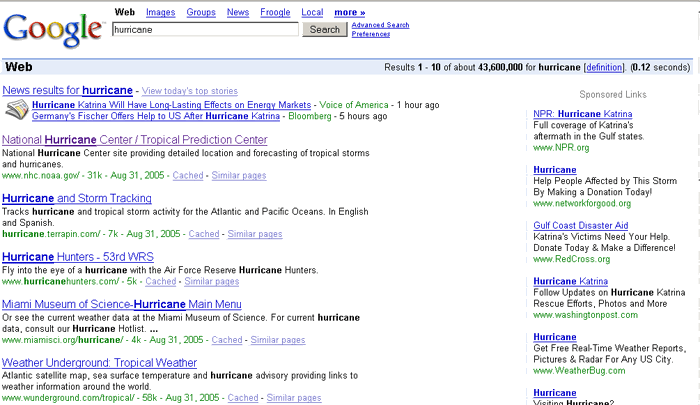Open Germany's Fischer Offers Help story

pyautogui.click(x=156, y=116)
